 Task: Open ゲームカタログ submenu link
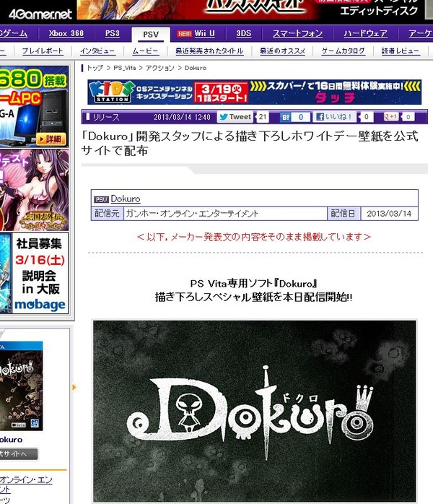tap(343, 51)
